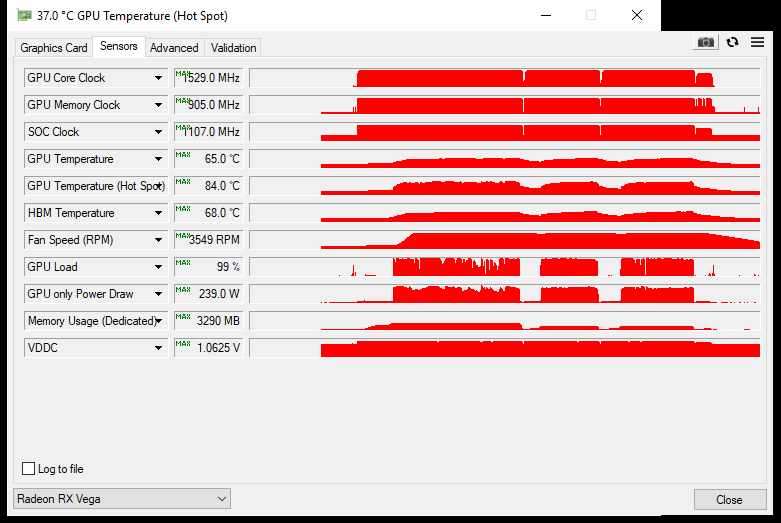Click the 3290 MB memory usage value
Image resolution: width=781 pixels, height=523 pixels.
(209, 321)
